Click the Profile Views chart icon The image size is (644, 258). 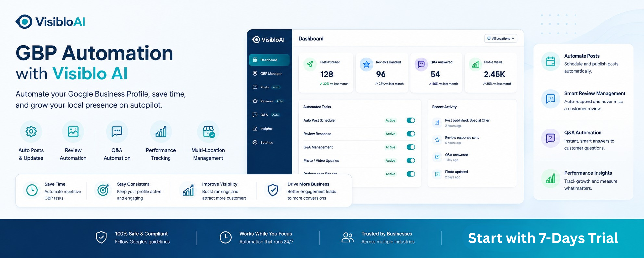(x=475, y=64)
